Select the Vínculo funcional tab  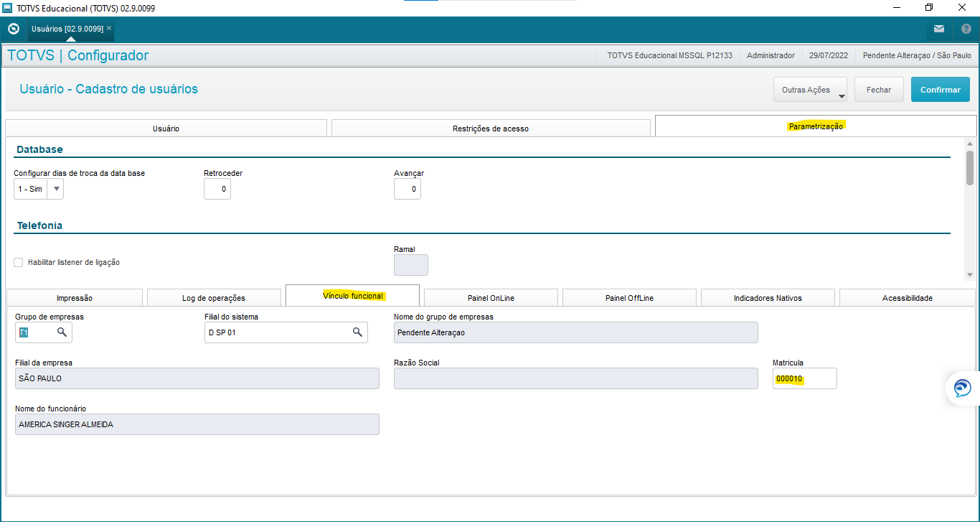353,296
